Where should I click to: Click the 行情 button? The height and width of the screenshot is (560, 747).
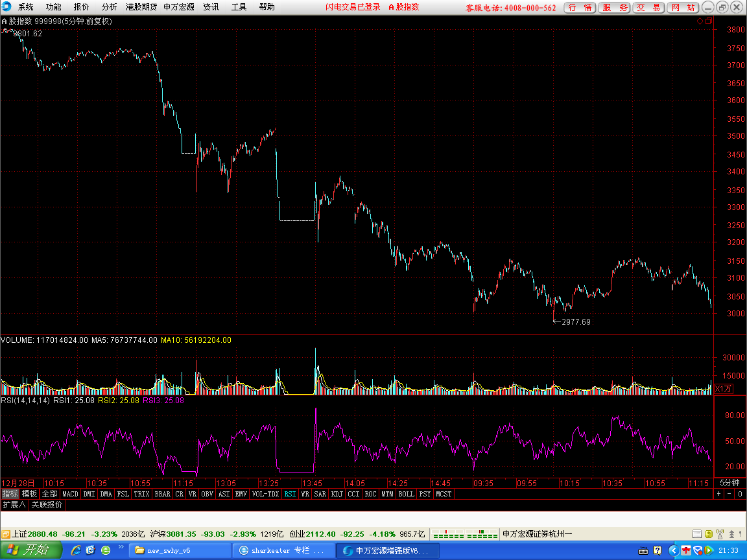coord(580,7)
